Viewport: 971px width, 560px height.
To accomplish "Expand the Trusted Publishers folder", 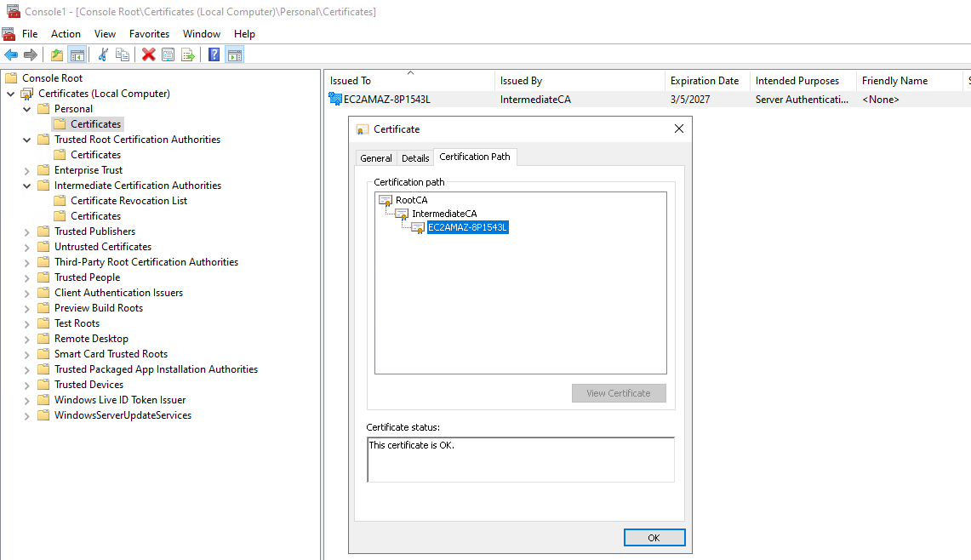I will click(x=26, y=231).
